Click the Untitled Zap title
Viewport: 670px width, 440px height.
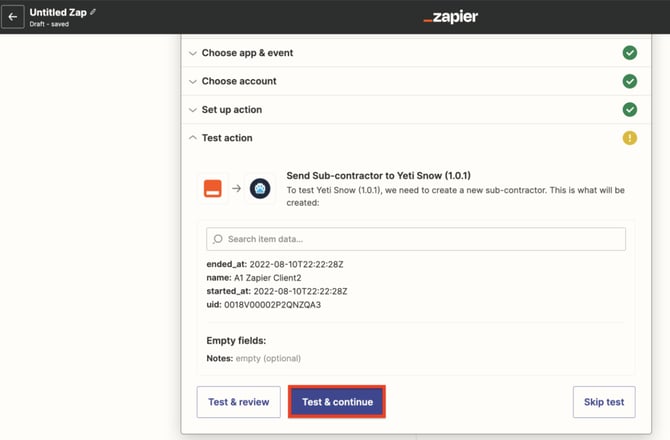pos(58,12)
